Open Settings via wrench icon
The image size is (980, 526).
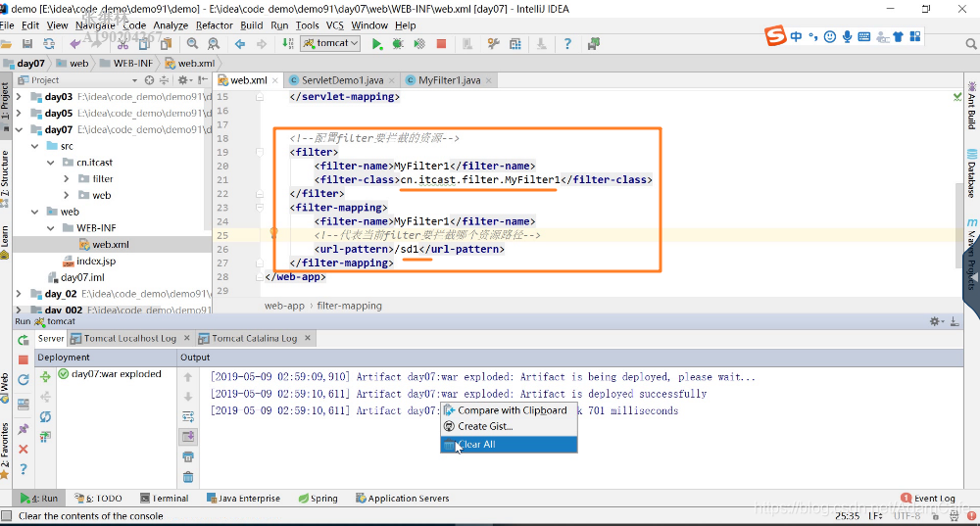pyautogui.click(x=493, y=44)
